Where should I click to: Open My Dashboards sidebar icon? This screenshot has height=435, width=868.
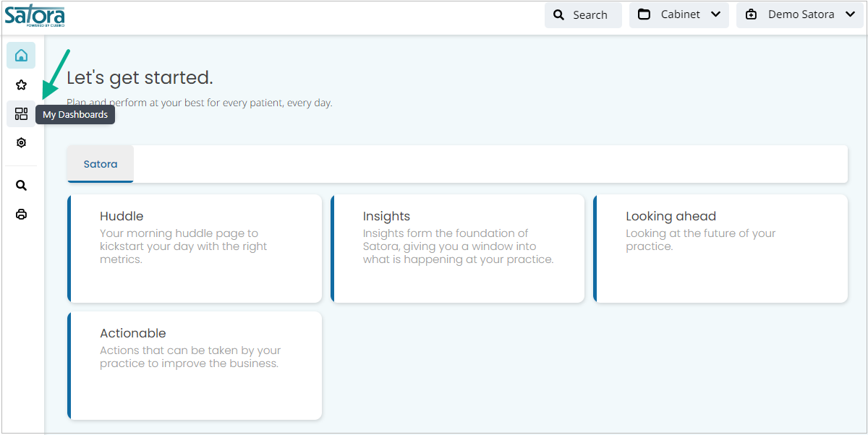pos(21,113)
